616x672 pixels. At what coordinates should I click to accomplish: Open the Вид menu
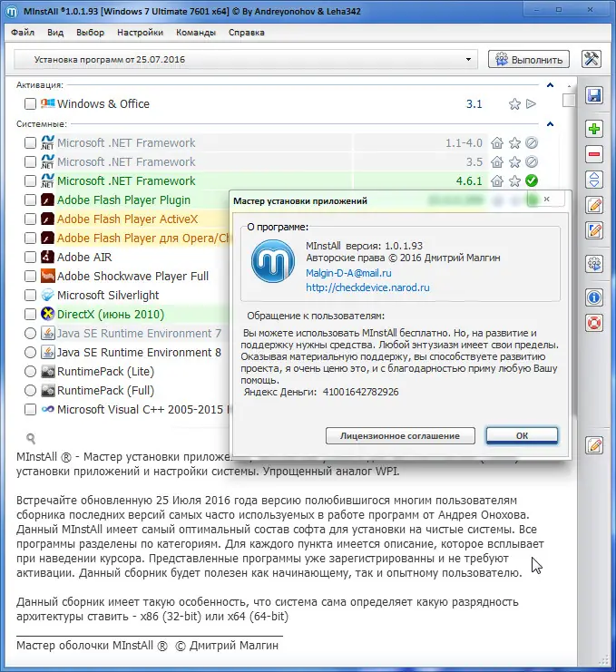[x=55, y=33]
